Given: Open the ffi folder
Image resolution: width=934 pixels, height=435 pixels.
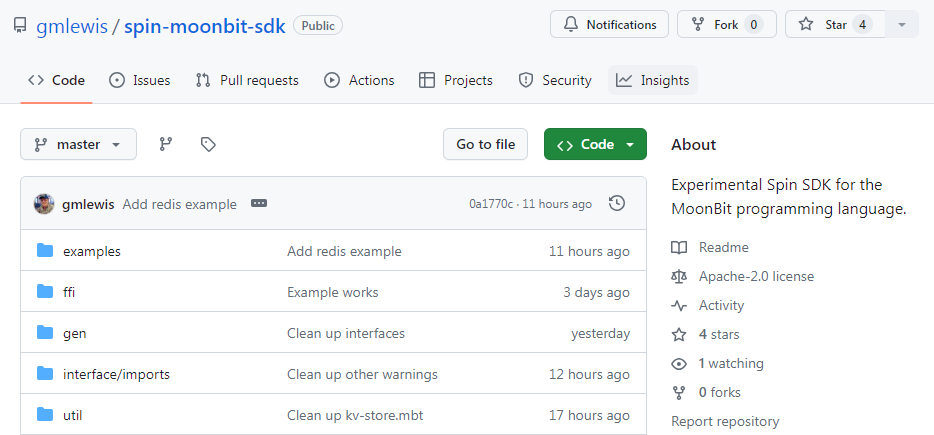Looking at the screenshot, I should click(69, 293).
